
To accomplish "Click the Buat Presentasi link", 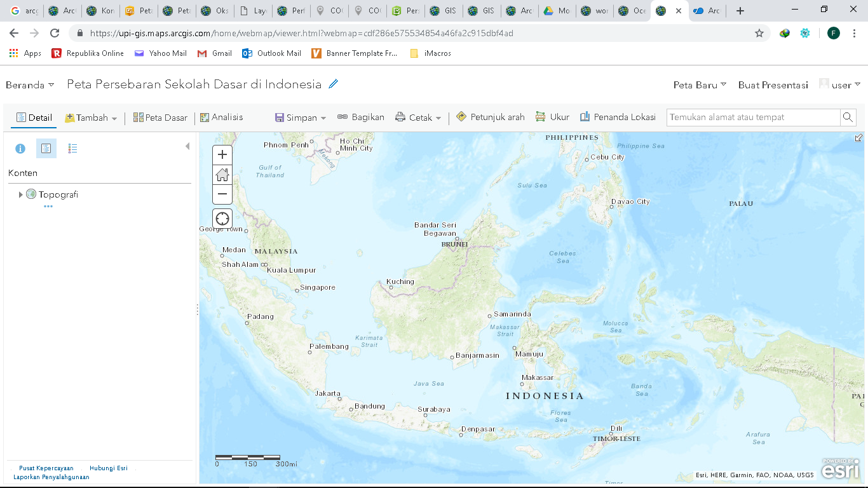I will click(x=773, y=85).
